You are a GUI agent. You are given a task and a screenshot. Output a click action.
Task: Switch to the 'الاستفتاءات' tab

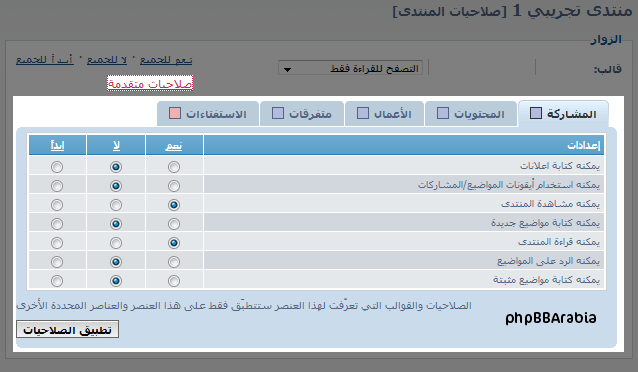[x=208, y=114]
